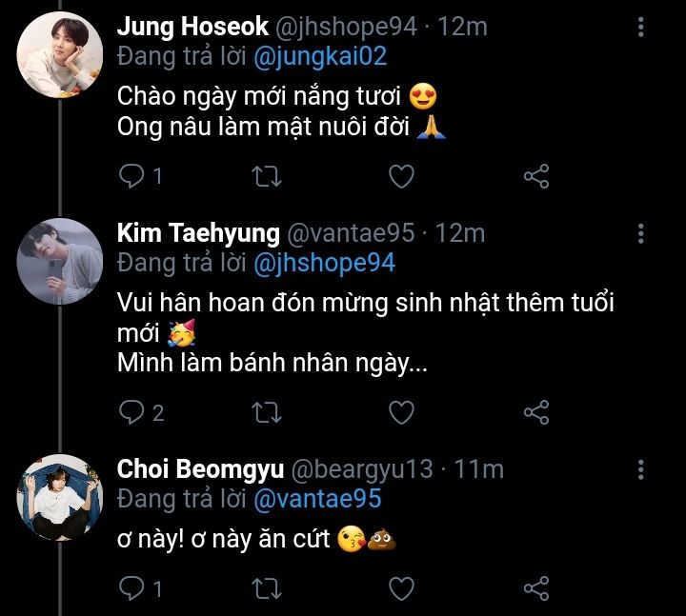This screenshot has height=616, width=686.
Task: Reply to Choi Beomgyu's tweet
Action: tap(132, 587)
